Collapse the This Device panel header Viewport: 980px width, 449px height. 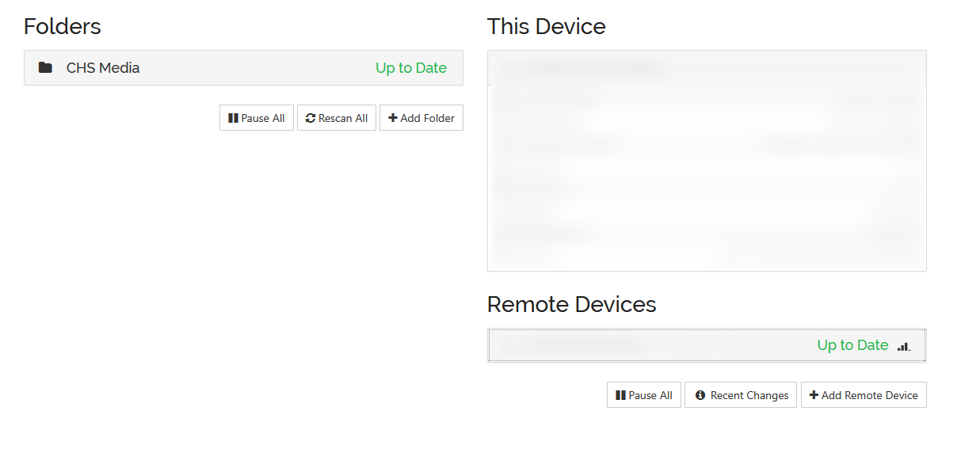[x=706, y=69]
